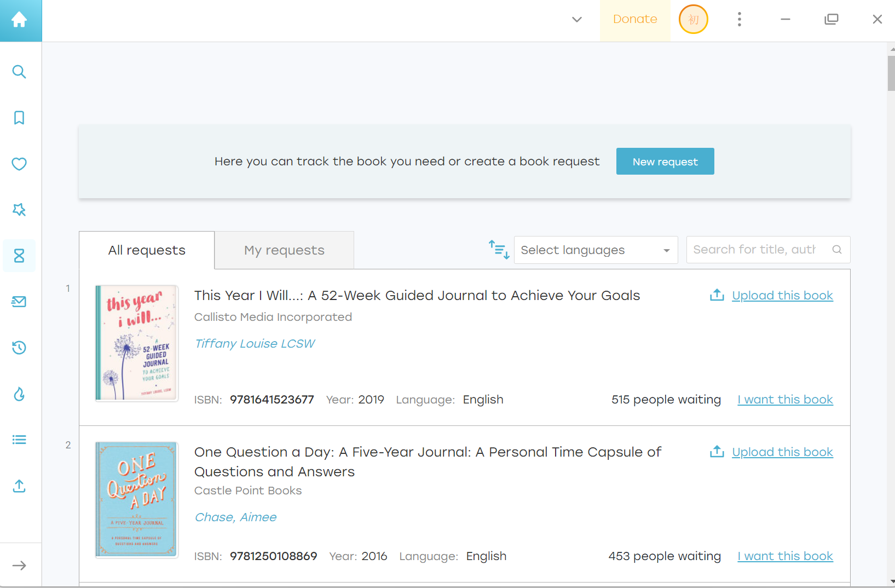Open the upload sidebar icon
This screenshot has width=895, height=588.
[x=19, y=486]
